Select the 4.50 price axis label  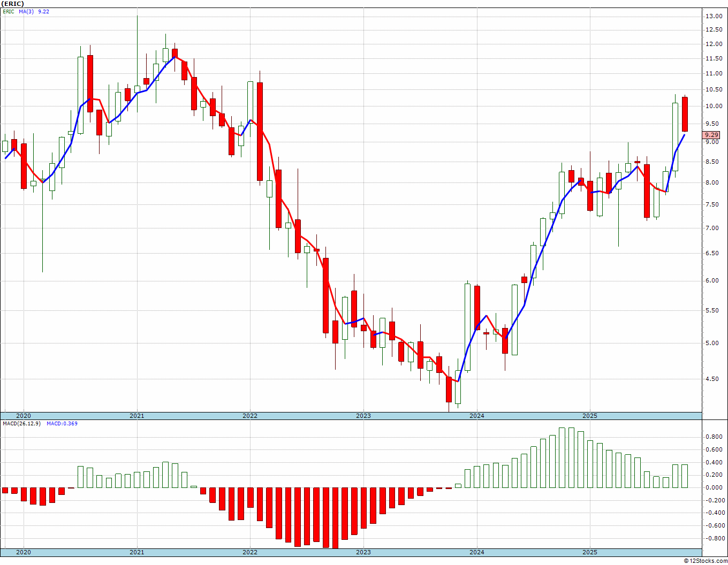[x=712, y=379]
